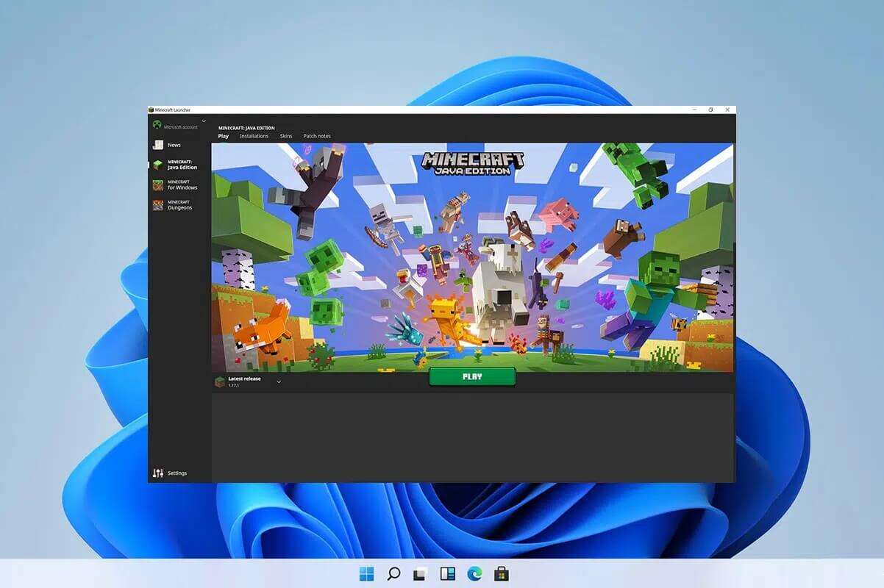Click the Minecraft Java Edition banner image

472,257
